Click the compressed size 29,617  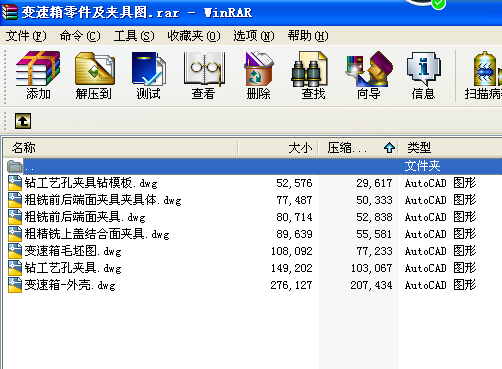pos(374,183)
